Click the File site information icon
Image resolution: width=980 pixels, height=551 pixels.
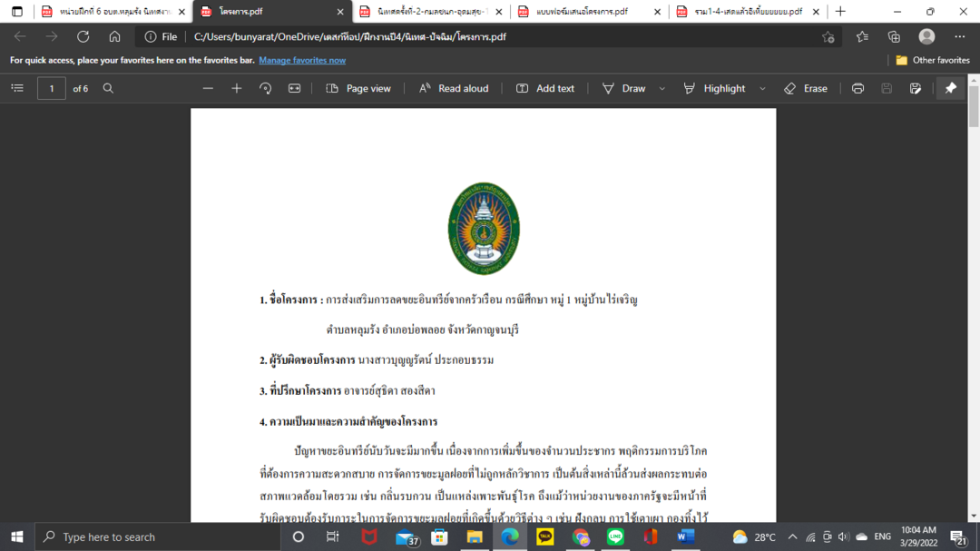point(162,37)
